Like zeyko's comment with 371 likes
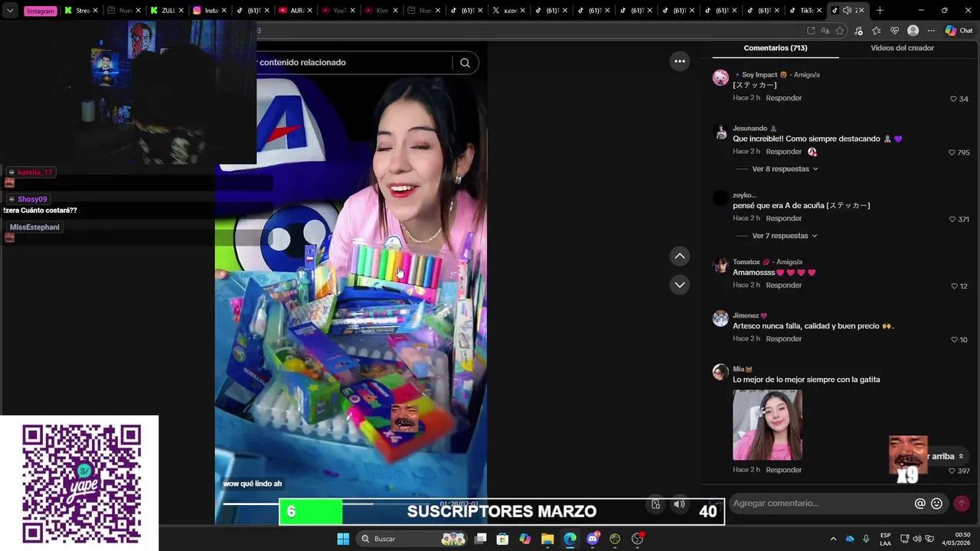The width and height of the screenshot is (980, 551). (952, 219)
